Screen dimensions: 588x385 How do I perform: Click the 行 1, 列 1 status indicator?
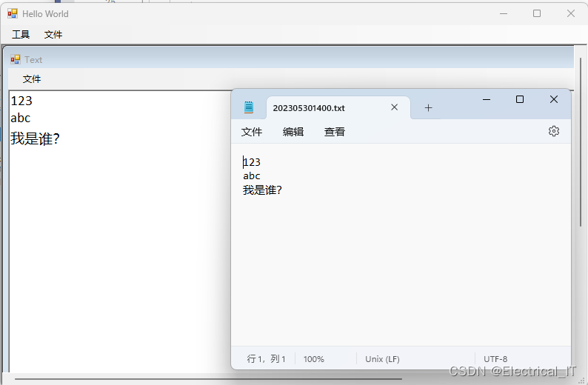click(266, 359)
